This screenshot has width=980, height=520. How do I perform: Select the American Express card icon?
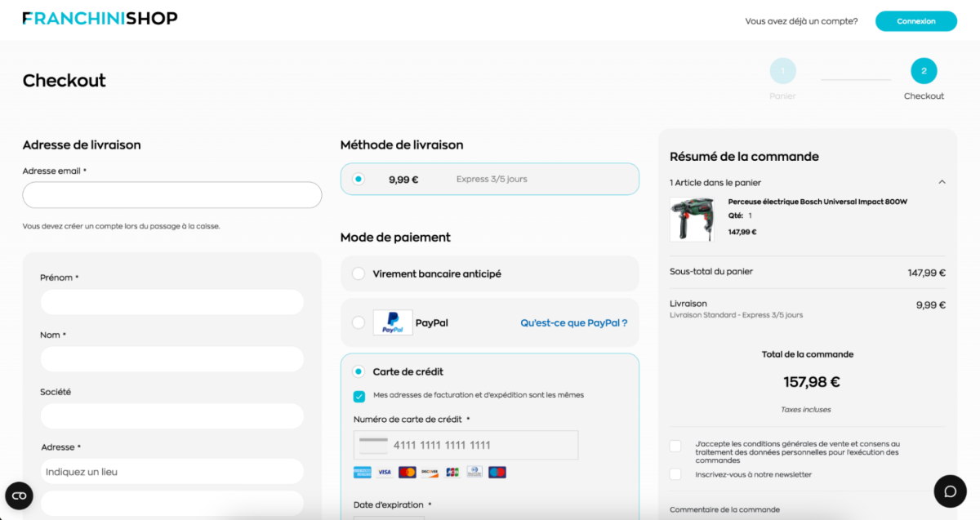click(x=363, y=472)
